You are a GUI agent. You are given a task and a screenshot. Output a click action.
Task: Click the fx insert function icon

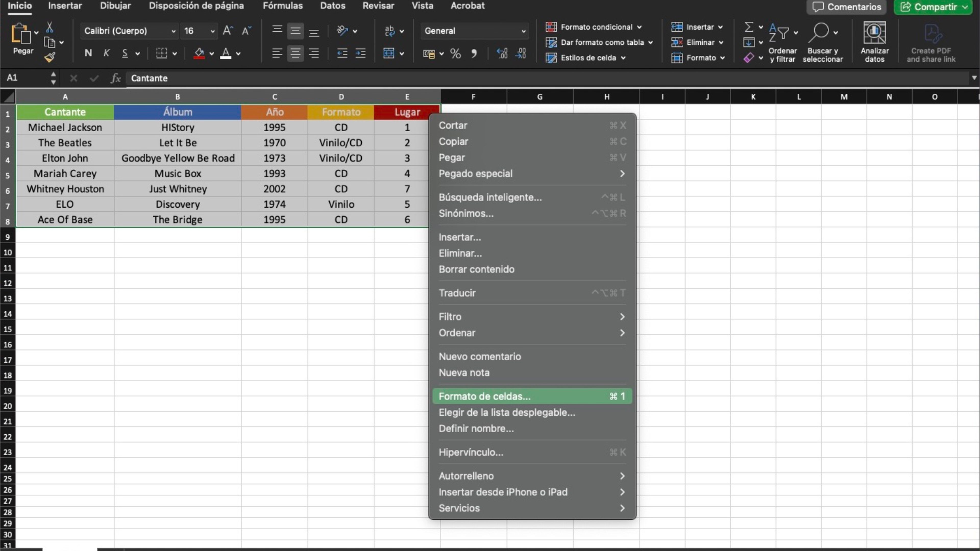pos(116,78)
